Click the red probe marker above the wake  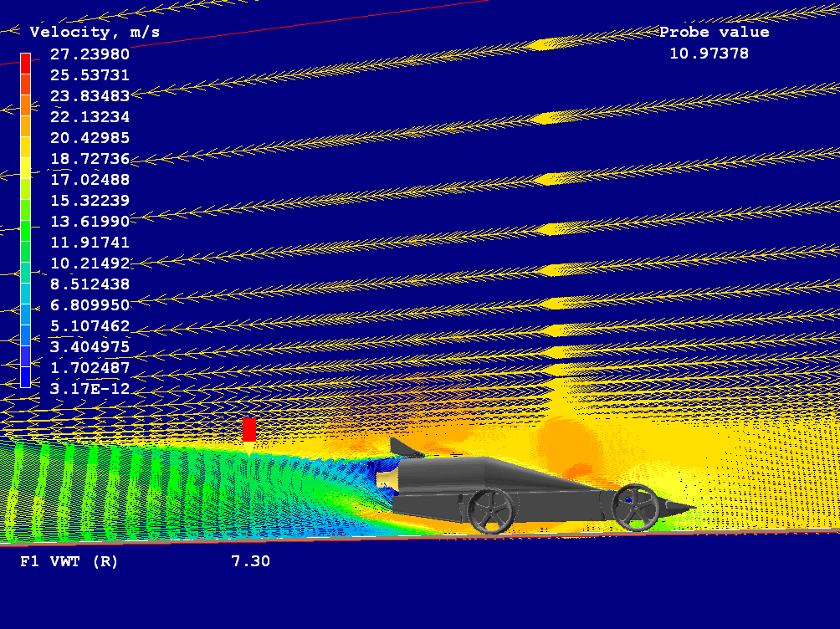click(x=248, y=429)
